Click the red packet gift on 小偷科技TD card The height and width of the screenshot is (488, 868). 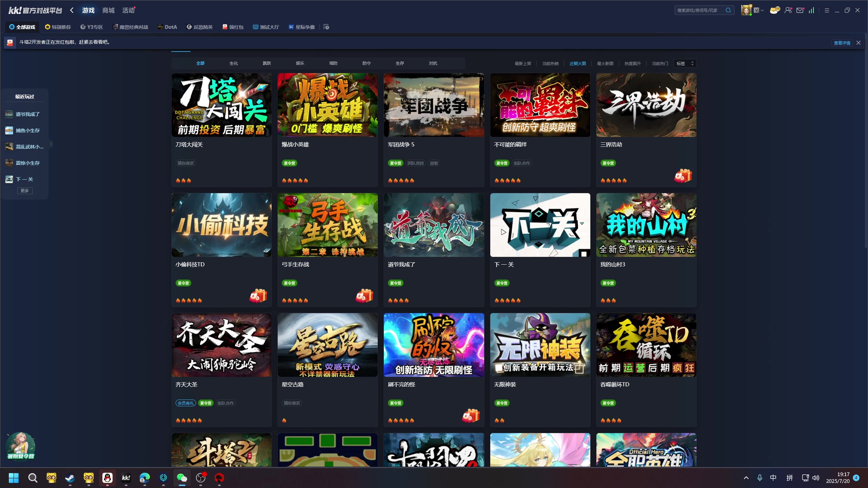[x=258, y=296]
